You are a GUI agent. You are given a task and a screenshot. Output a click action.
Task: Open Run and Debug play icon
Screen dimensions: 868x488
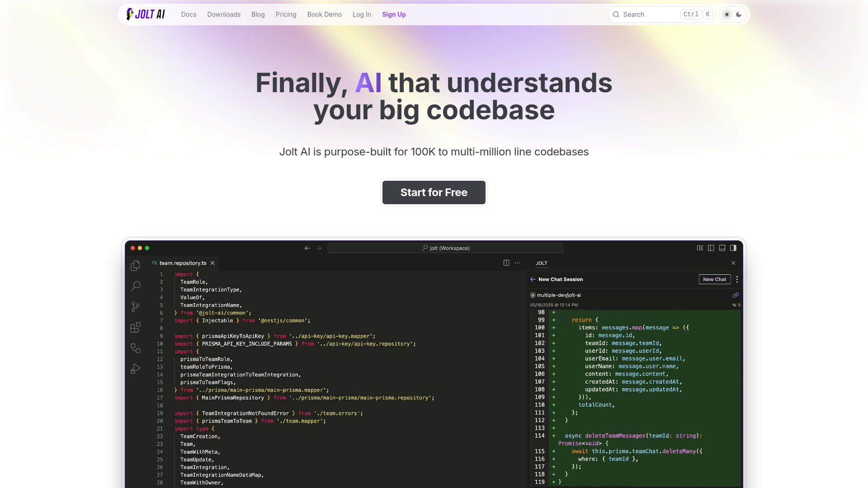tap(135, 369)
